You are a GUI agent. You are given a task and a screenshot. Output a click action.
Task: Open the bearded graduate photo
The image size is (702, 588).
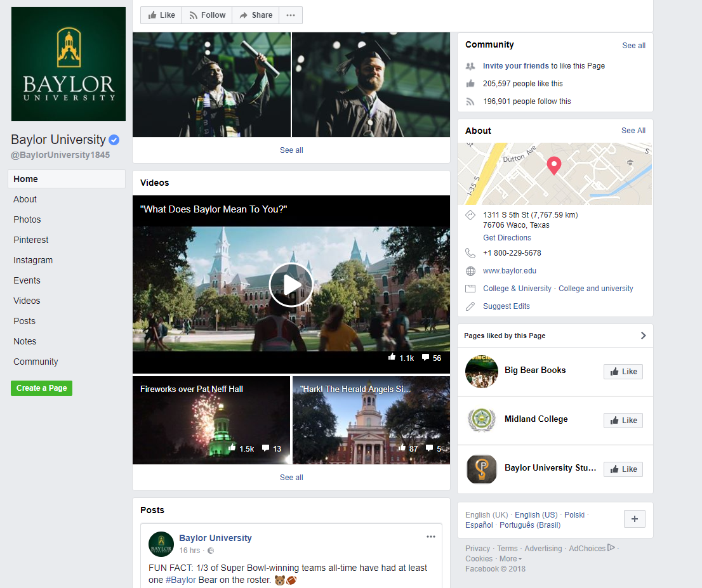coord(371,84)
